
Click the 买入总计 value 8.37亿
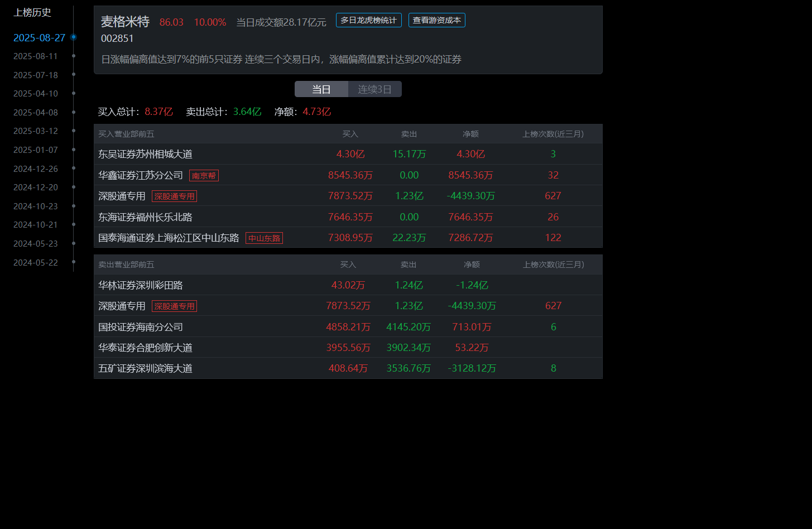(158, 112)
